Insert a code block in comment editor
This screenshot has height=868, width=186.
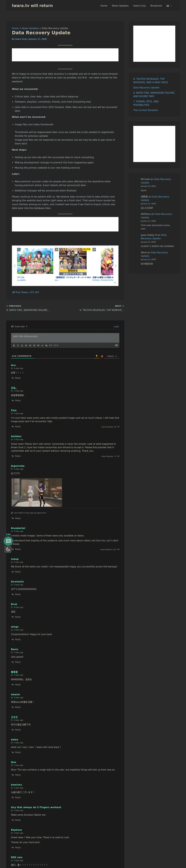click(x=42, y=345)
